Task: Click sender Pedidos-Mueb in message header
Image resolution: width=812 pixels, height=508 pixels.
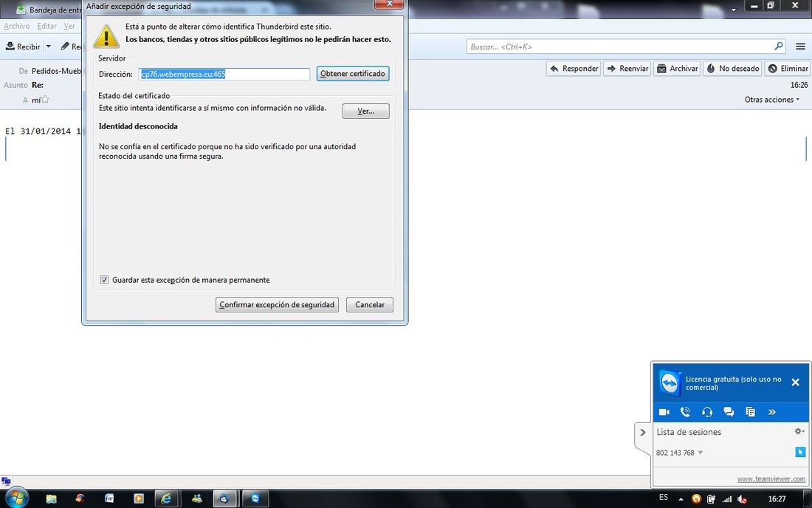Action: (x=56, y=71)
